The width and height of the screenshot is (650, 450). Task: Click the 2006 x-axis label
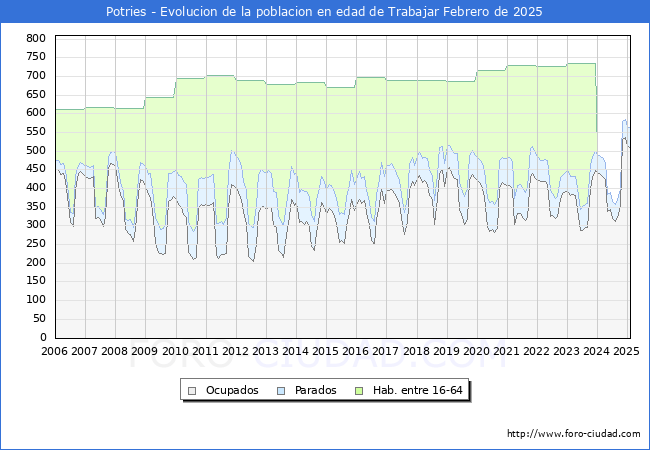pos(54,351)
